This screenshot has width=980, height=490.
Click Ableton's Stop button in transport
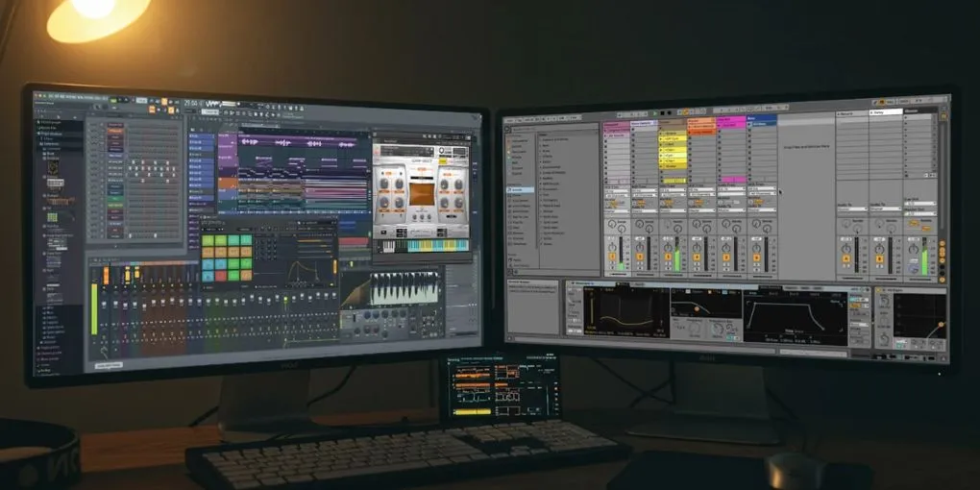pyautogui.click(x=663, y=113)
